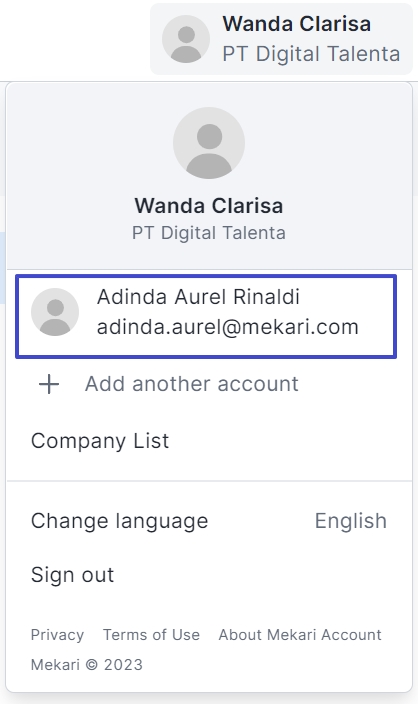Screen dimensions: 418x704
Task: Click the English language value
Action: [x=351, y=521]
